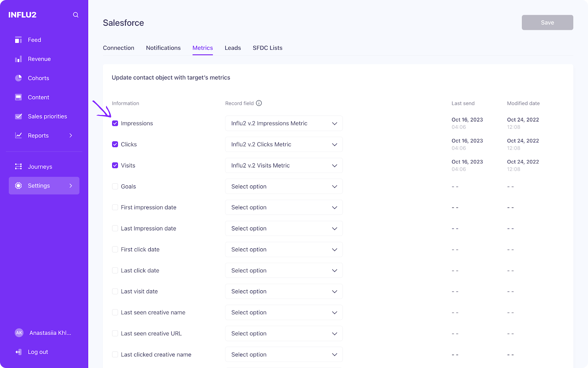Uncheck the Clicks checkbox

115,144
